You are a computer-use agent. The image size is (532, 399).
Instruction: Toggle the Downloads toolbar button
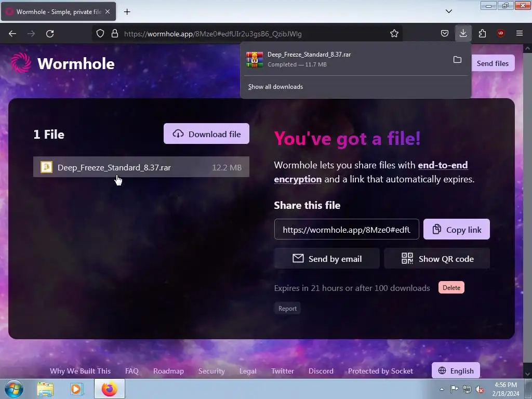coord(463,33)
